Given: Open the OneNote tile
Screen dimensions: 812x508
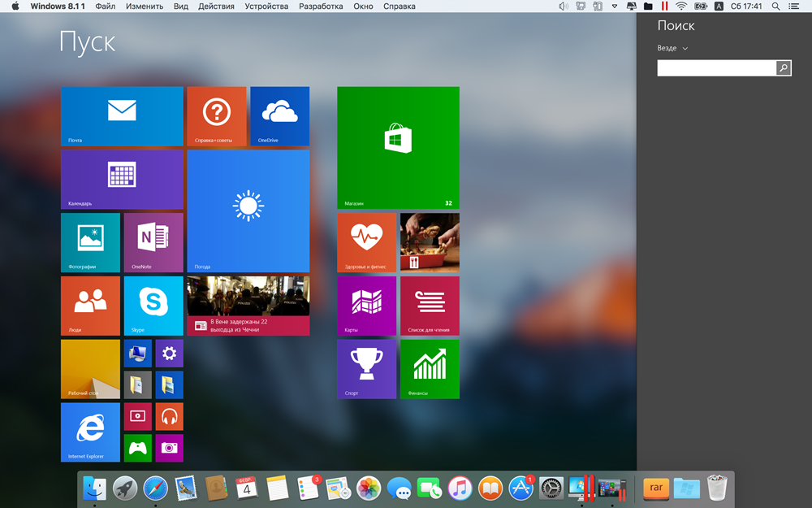Looking at the screenshot, I should 153,242.
